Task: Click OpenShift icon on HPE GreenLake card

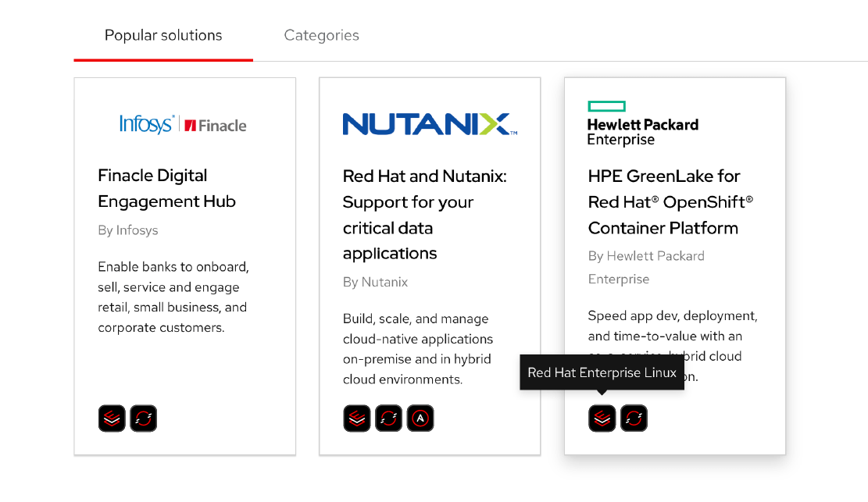Action: click(634, 418)
